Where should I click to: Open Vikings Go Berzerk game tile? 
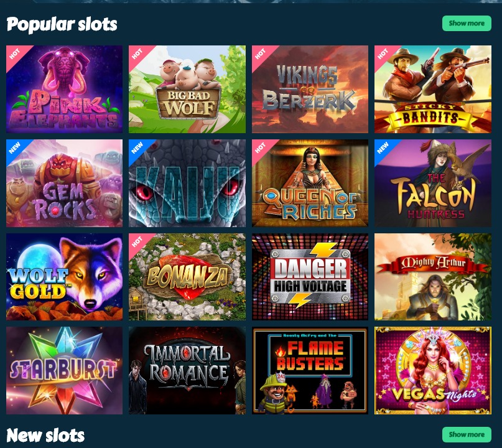310,89
